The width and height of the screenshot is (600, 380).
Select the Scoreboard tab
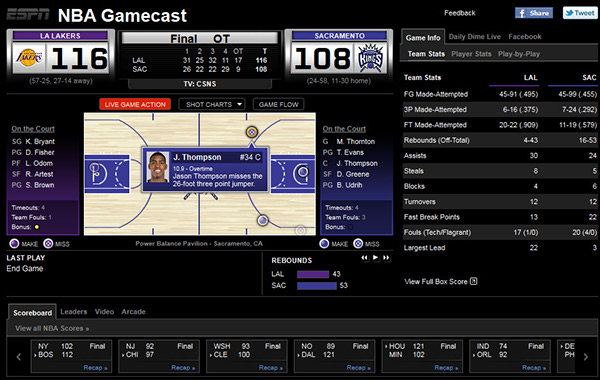tap(33, 313)
